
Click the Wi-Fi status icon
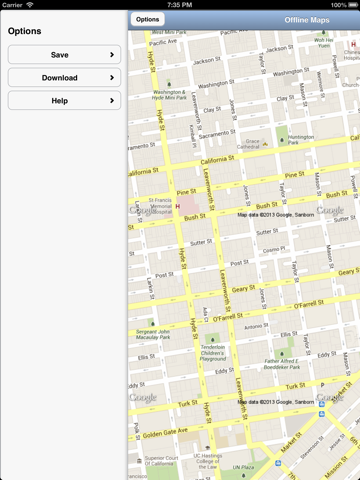coord(30,5)
